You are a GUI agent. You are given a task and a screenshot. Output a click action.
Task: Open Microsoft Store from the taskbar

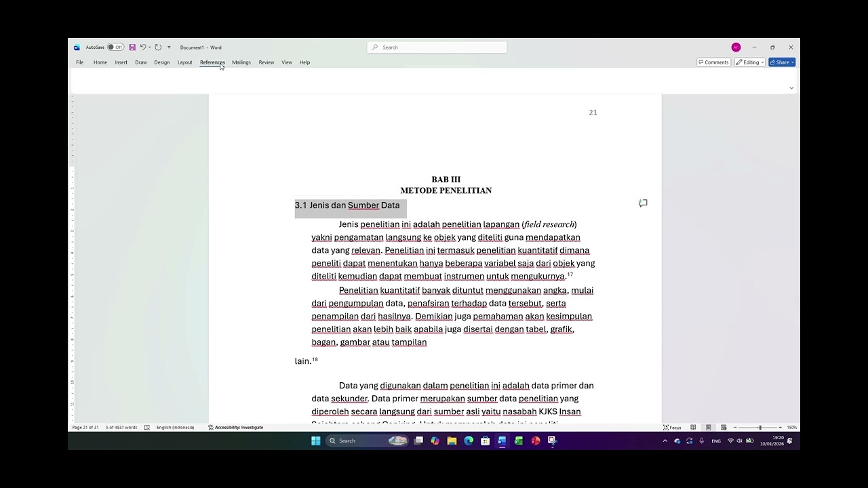(486, 441)
